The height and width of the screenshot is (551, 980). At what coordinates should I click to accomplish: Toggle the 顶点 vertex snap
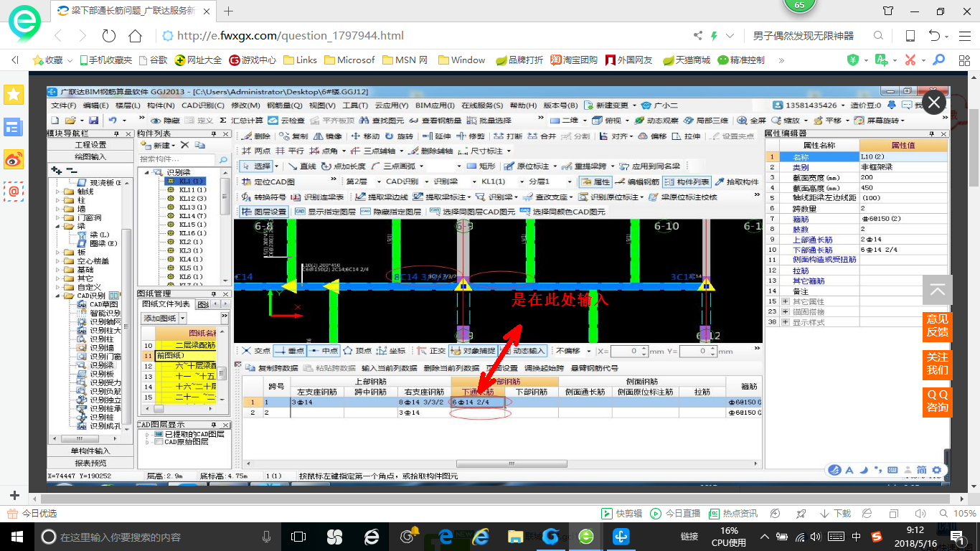[x=357, y=351]
